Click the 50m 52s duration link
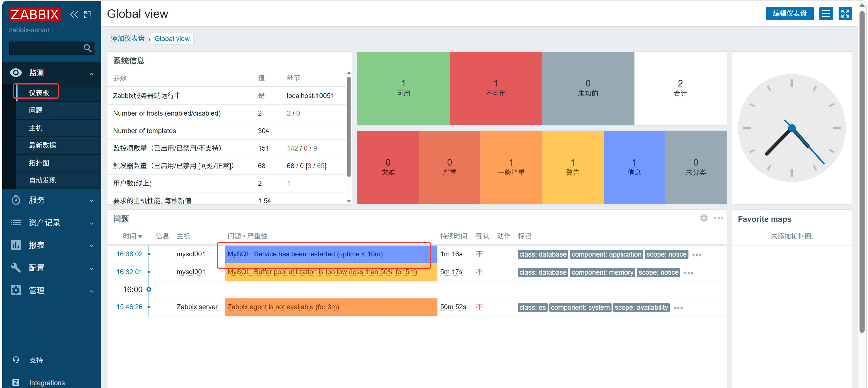 [453, 307]
